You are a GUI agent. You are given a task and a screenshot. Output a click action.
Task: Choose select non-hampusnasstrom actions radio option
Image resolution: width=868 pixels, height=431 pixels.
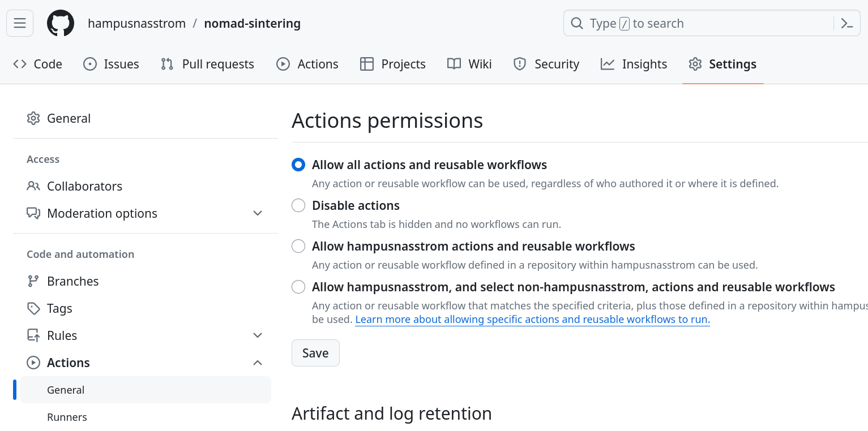point(298,287)
